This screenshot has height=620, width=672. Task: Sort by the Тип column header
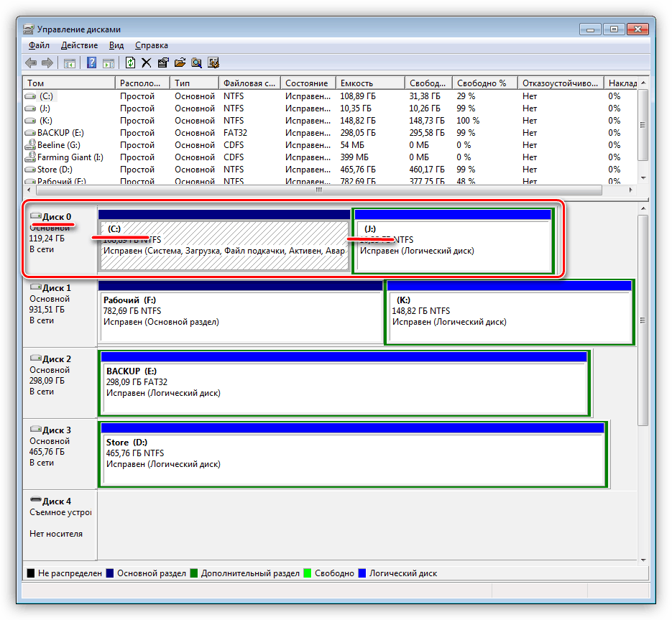[x=194, y=83]
